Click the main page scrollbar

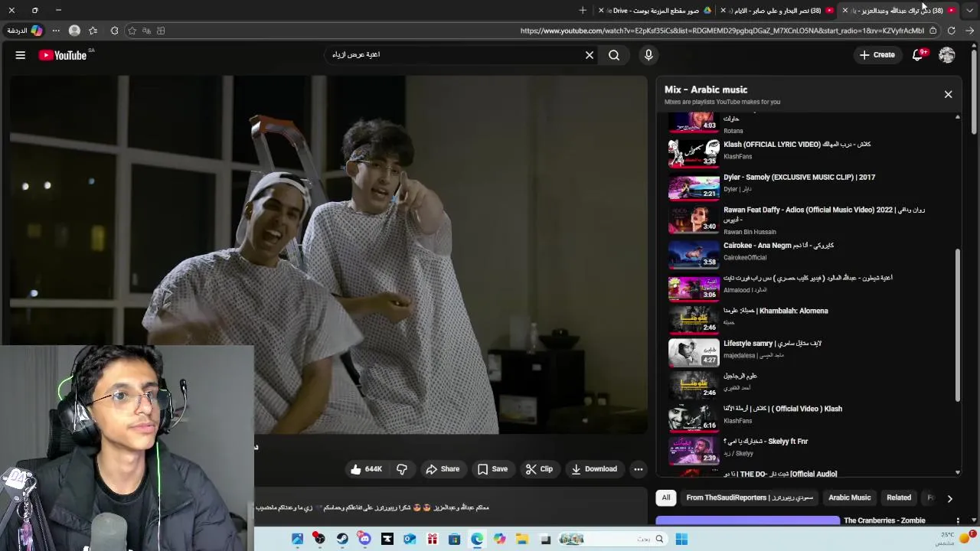coord(973,93)
